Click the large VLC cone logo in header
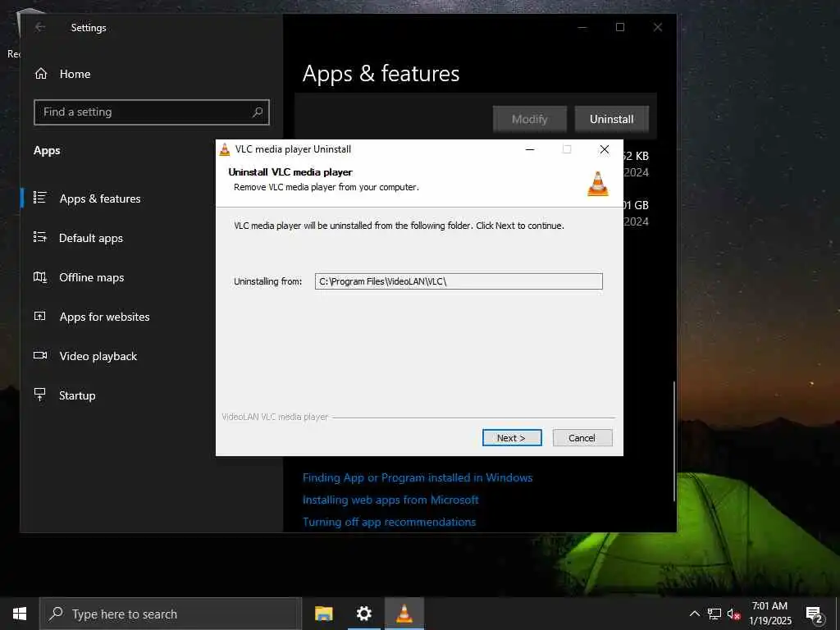The width and height of the screenshot is (840, 630). point(598,184)
